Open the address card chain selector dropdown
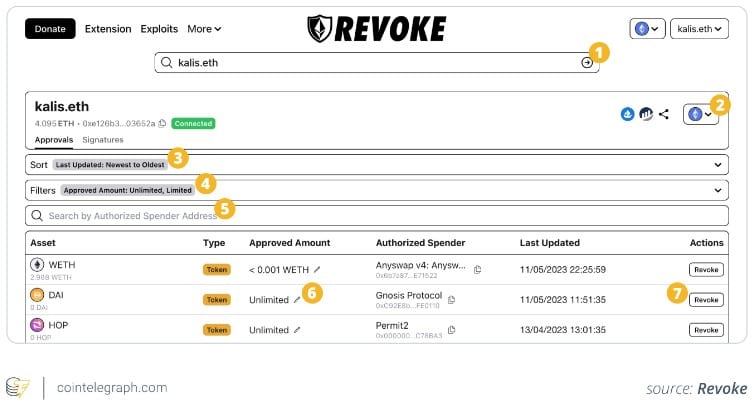Screen dimensions: 755x404 pyautogui.click(x=701, y=115)
